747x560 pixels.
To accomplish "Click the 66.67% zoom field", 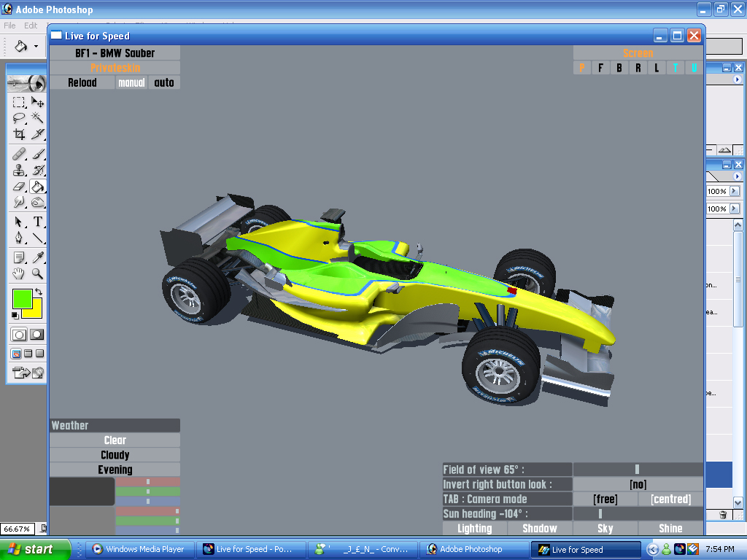I will coord(18,529).
